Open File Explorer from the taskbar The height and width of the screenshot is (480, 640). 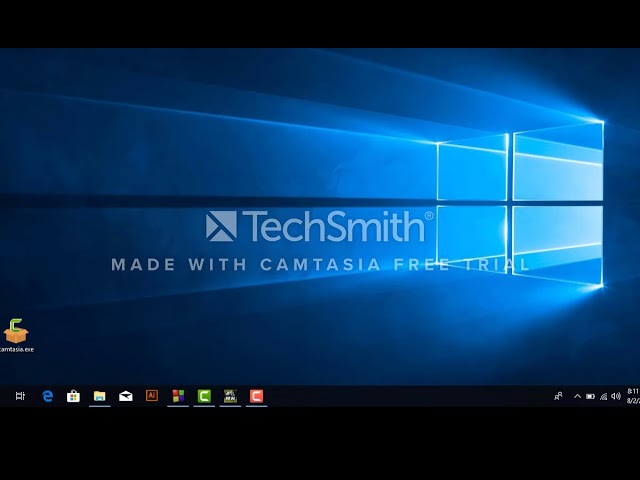pos(100,396)
